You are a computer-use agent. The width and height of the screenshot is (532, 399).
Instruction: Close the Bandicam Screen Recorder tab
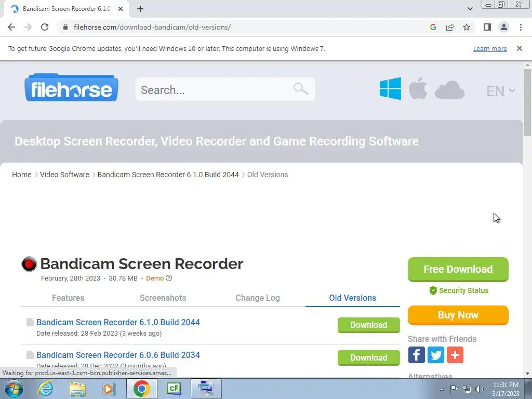(121, 9)
